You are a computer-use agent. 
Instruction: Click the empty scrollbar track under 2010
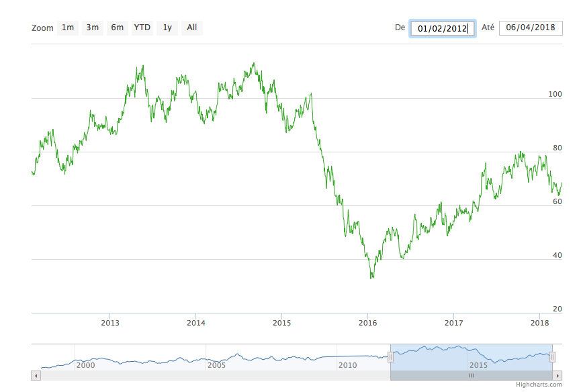tap(347, 376)
